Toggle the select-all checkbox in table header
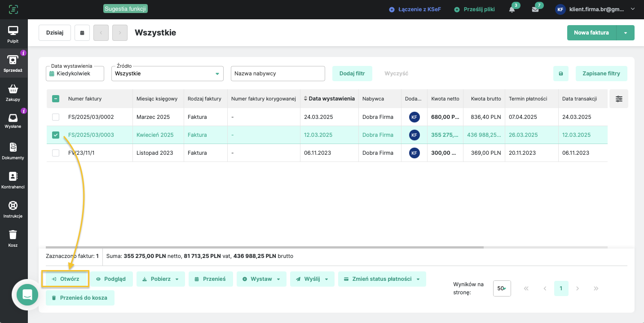Image resolution: width=644 pixels, height=323 pixels. point(56,99)
